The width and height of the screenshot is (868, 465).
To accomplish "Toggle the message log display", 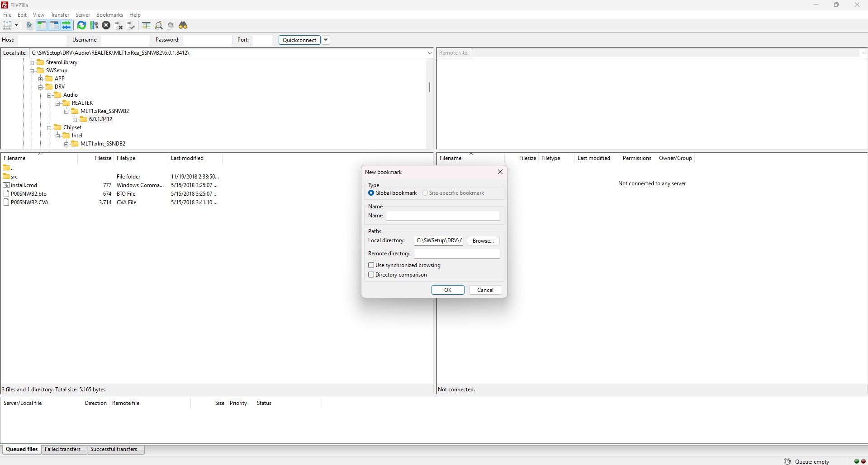I will (x=29, y=25).
